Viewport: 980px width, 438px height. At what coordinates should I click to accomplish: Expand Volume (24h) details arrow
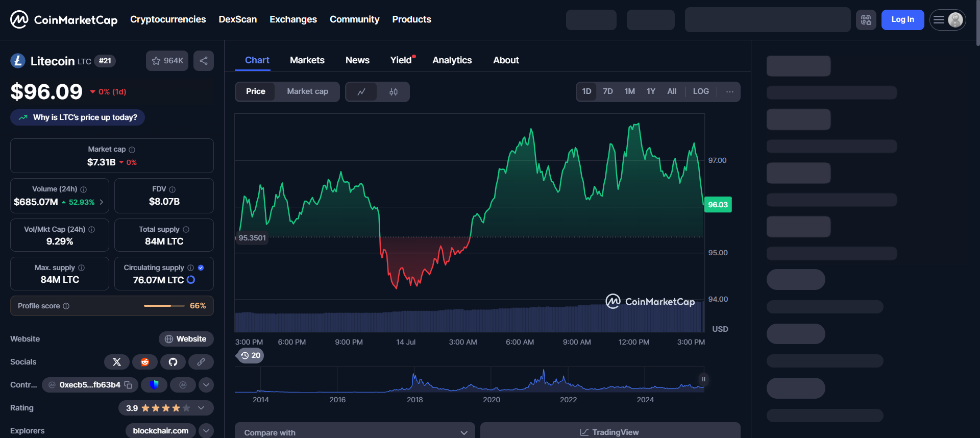click(102, 202)
